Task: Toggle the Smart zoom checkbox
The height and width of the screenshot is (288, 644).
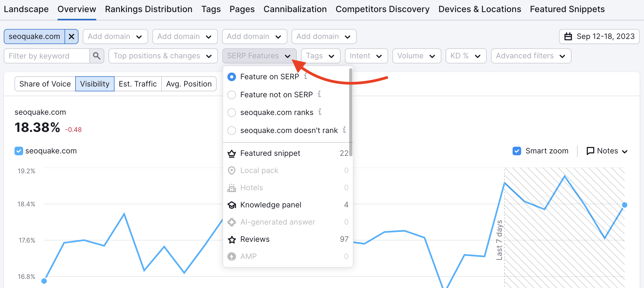Action: (517, 151)
